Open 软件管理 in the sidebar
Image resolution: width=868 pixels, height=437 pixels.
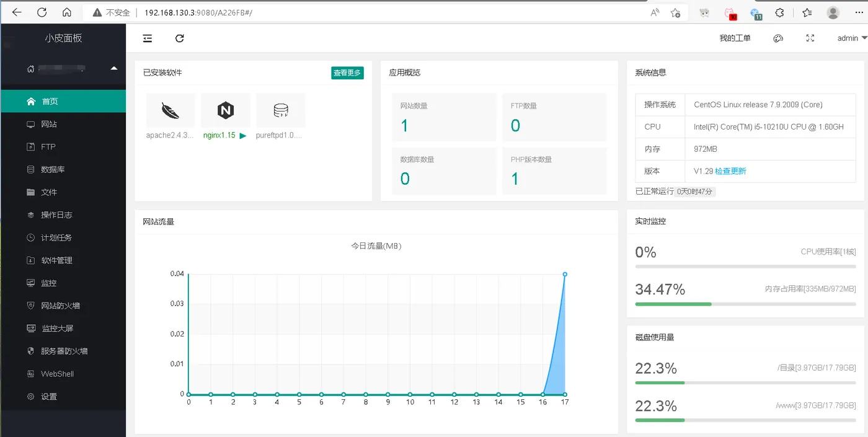tap(63, 260)
